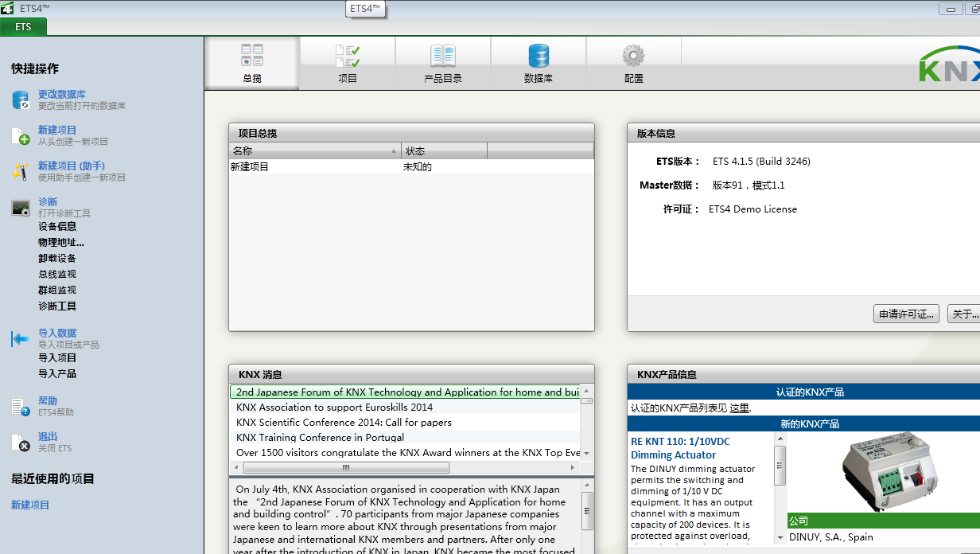Sort the project list by the 状态 column
This screenshot has height=554, width=980.
pyautogui.click(x=445, y=150)
